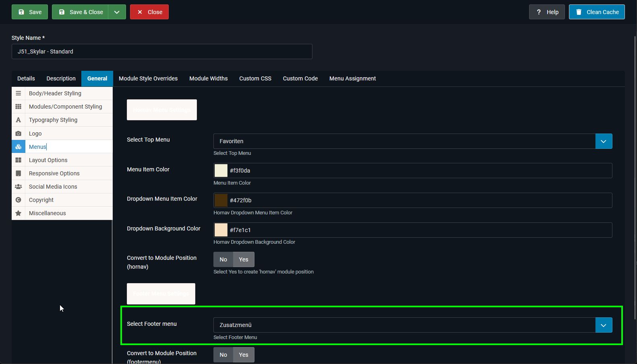
Task: Set hornav module position to No
Action: 223,259
